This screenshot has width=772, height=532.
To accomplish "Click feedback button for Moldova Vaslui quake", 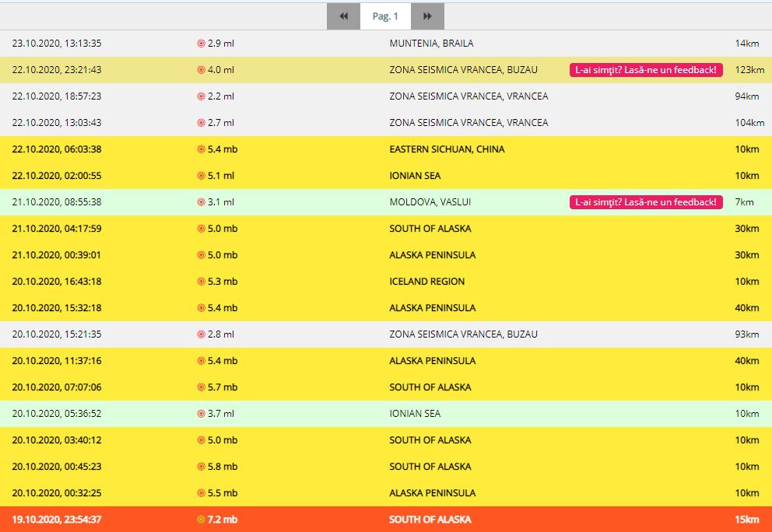I will (x=646, y=202).
